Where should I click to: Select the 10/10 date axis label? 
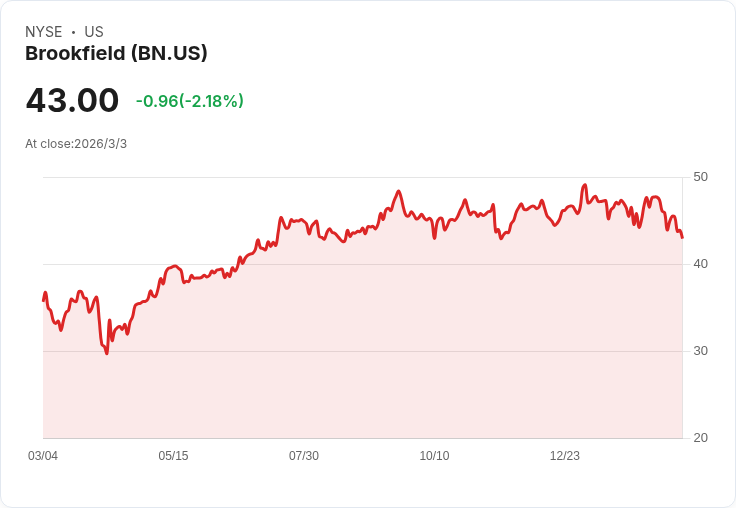point(434,456)
